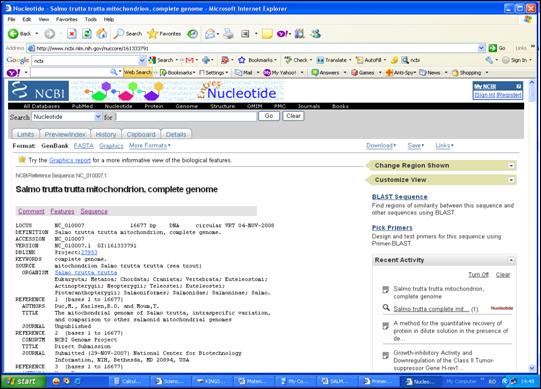Image resolution: width=541 pixels, height=389 pixels.
Task: Click the NCBI logo
Action: (x=38, y=91)
